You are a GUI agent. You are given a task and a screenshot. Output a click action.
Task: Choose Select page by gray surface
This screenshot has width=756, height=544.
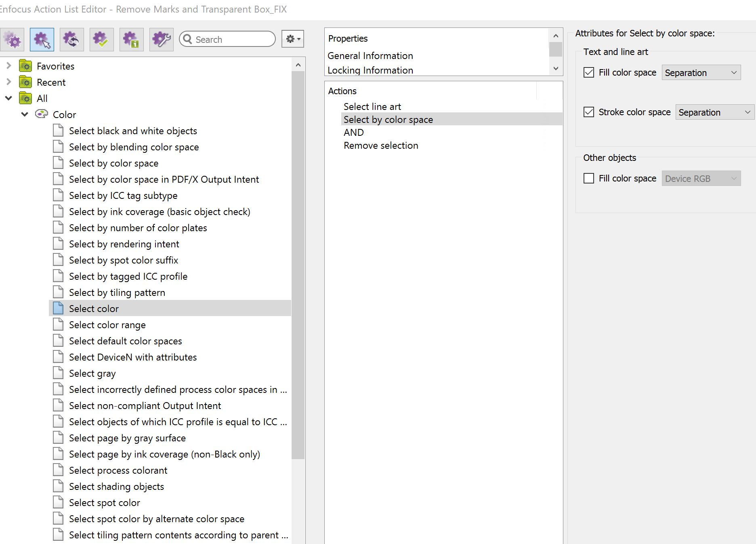pos(127,438)
